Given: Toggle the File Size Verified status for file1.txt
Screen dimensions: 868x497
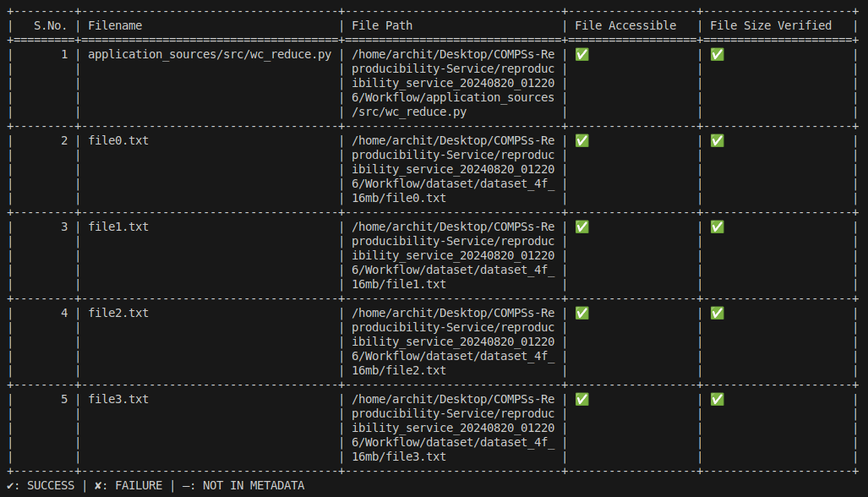Looking at the screenshot, I should pyautogui.click(x=716, y=227).
